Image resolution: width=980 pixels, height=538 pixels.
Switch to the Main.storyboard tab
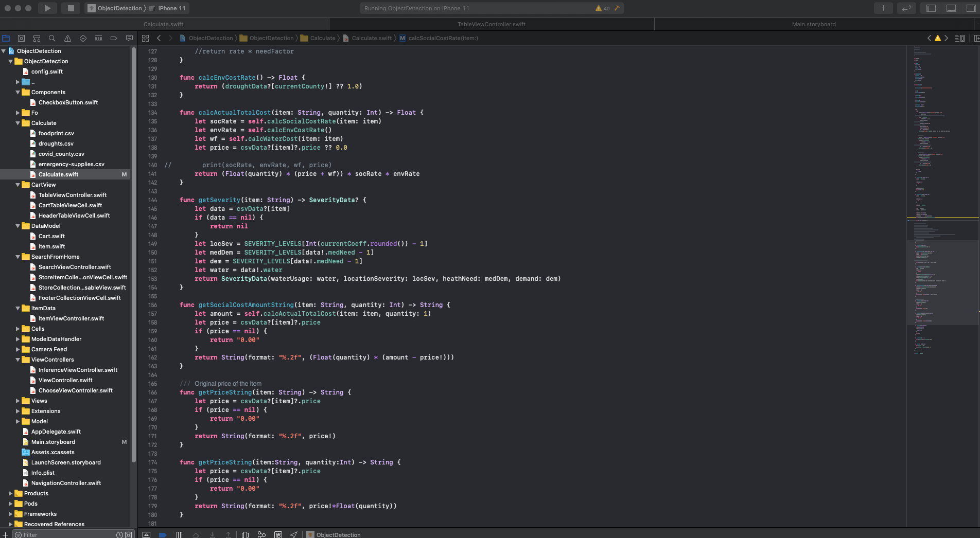click(x=814, y=24)
